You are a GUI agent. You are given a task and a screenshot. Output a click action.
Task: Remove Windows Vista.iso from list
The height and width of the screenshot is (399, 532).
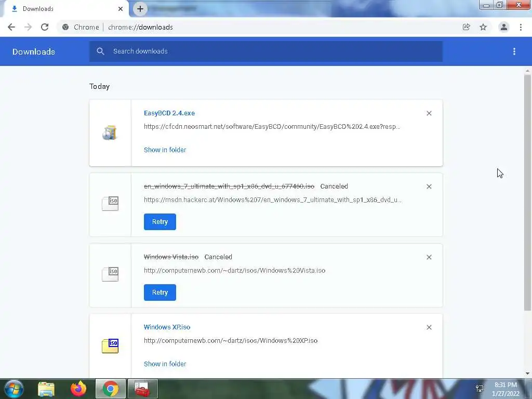(429, 257)
